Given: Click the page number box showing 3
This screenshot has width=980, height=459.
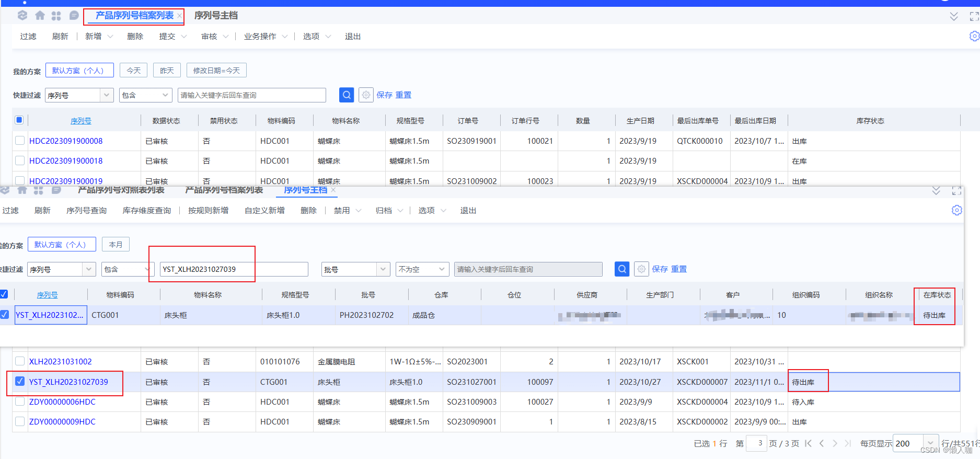Looking at the screenshot, I should tap(756, 443).
